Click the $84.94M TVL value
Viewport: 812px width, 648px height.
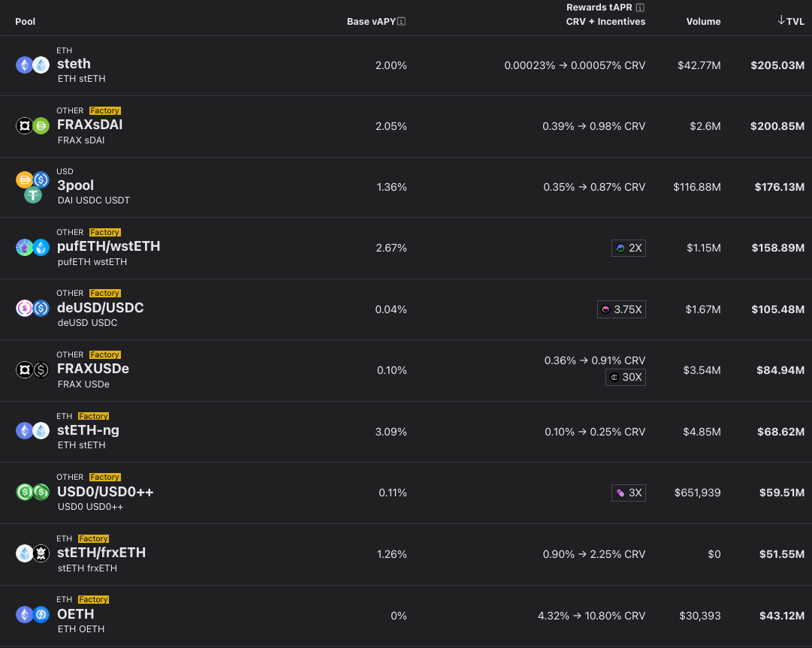[x=780, y=370]
